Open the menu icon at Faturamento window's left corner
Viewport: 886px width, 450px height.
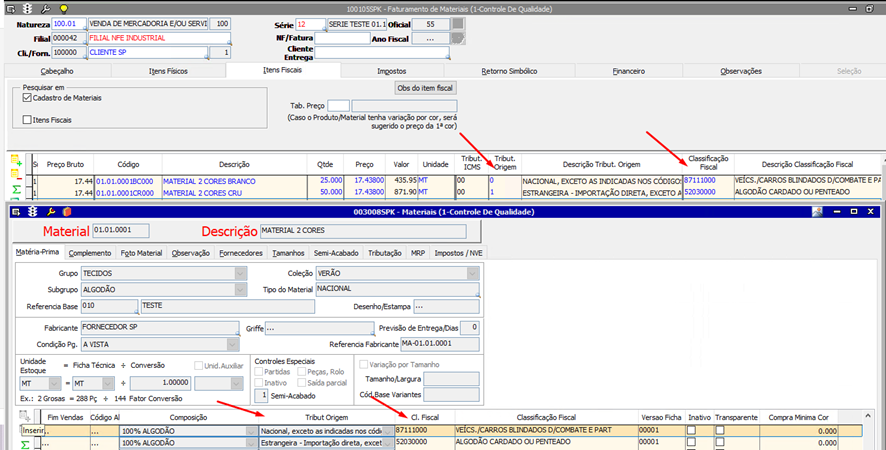click(11, 9)
